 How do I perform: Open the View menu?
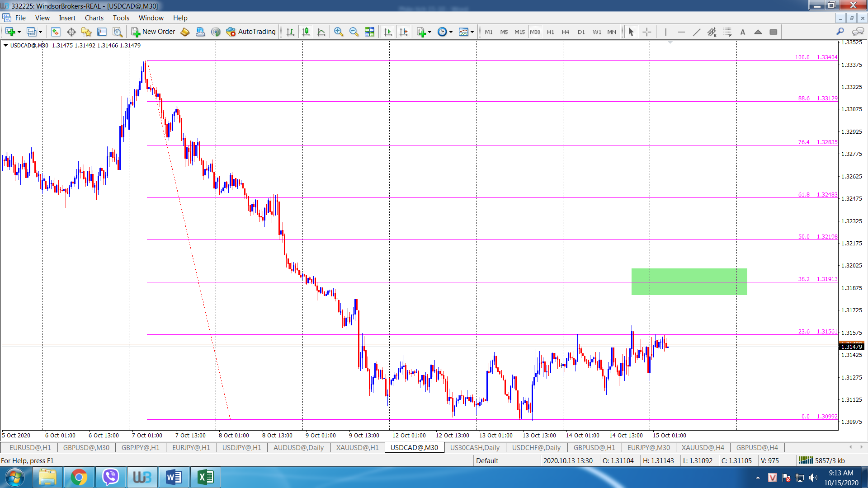(x=42, y=18)
